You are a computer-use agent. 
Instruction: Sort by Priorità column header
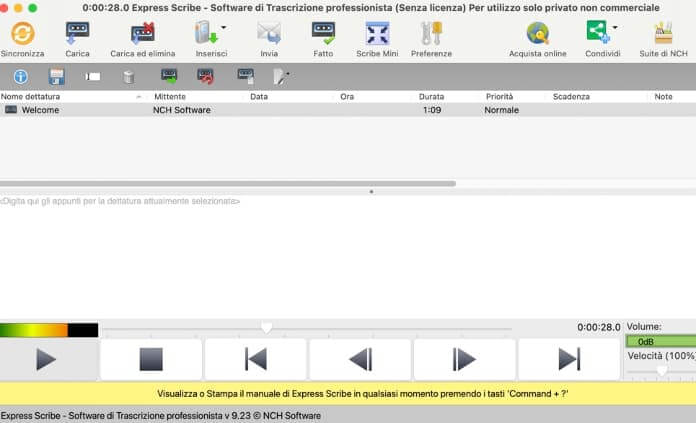499,96
